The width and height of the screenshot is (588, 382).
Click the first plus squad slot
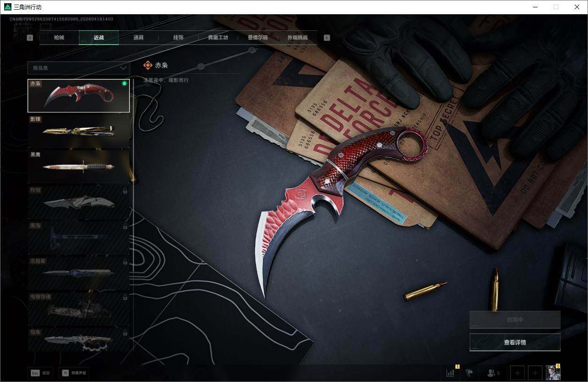click(517, 373)
